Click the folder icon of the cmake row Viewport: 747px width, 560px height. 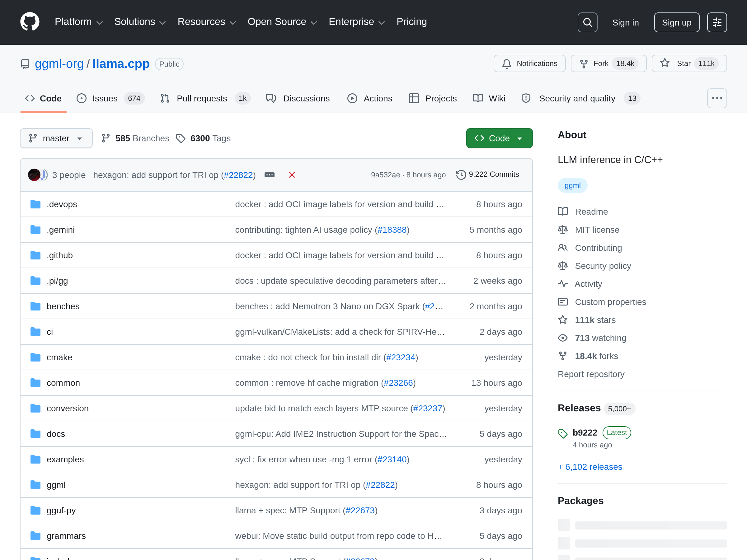tap(35, 357)
